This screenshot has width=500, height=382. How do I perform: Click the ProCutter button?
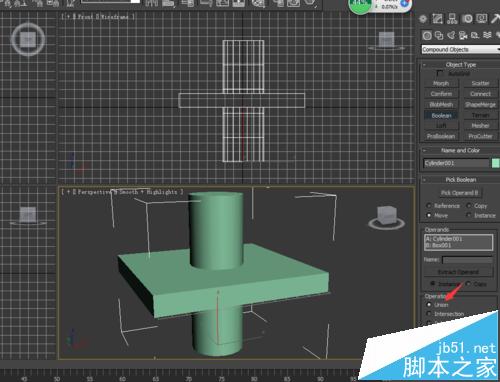pos(480,136)
